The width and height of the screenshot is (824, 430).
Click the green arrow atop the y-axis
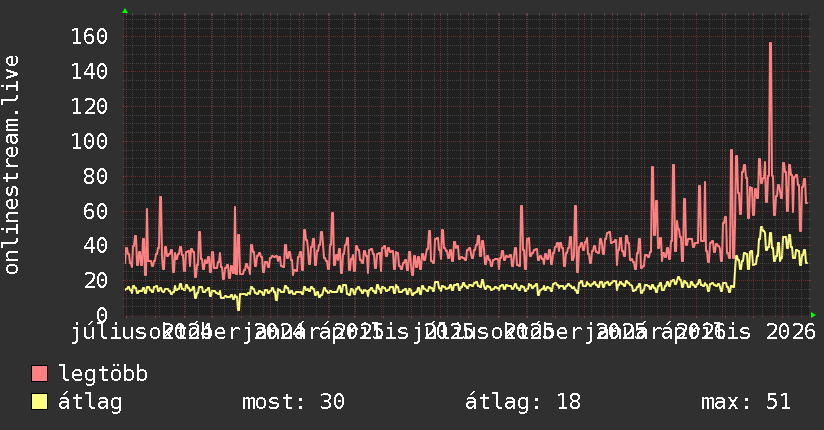[125, 11]
